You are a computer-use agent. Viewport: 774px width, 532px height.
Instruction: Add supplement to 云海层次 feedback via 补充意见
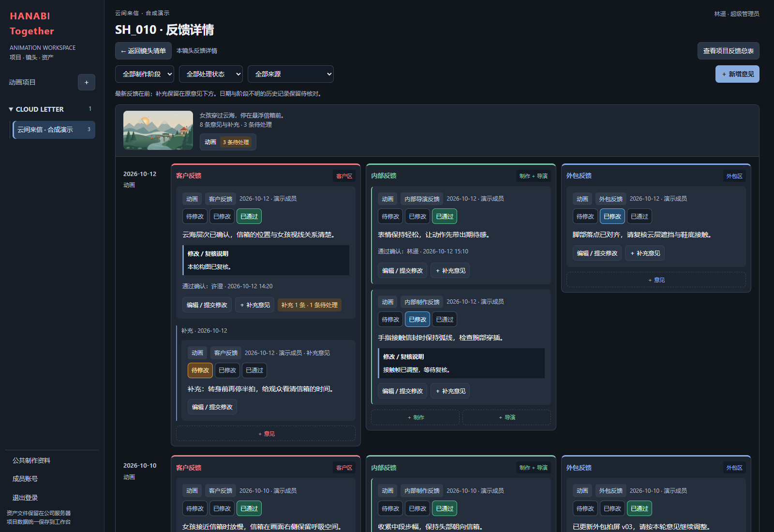click(x=255, y=305)
